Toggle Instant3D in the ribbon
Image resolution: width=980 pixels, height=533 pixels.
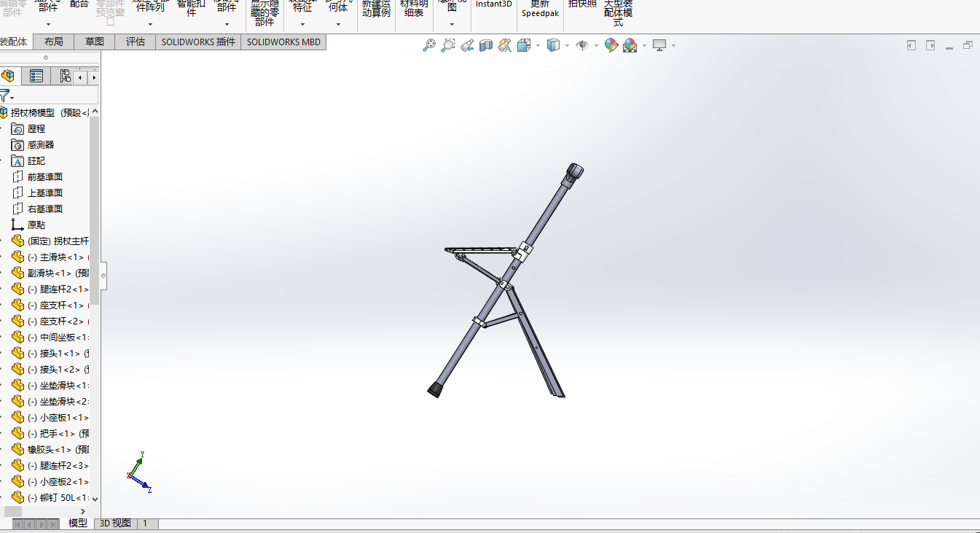494,4
